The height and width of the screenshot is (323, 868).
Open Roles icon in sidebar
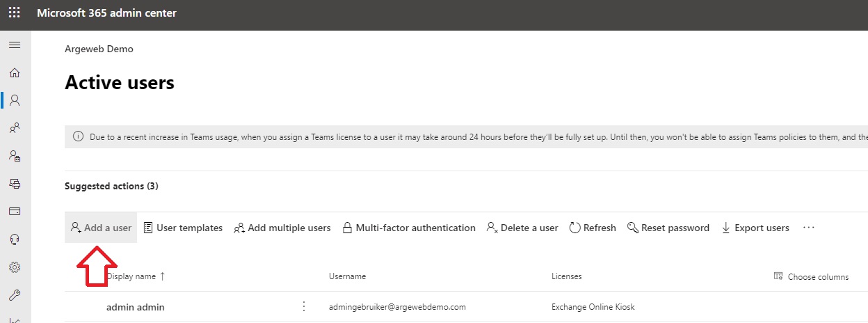[x=15, y=156]
